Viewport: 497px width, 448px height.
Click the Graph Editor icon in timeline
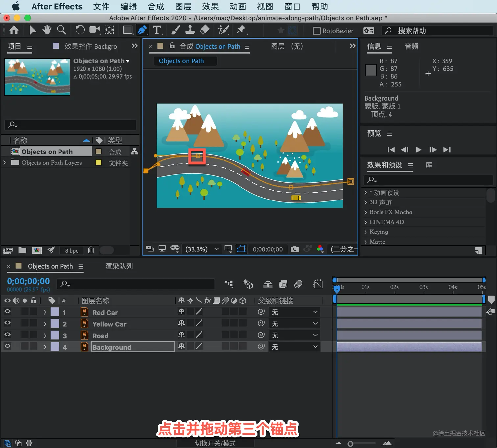point(318,284)
